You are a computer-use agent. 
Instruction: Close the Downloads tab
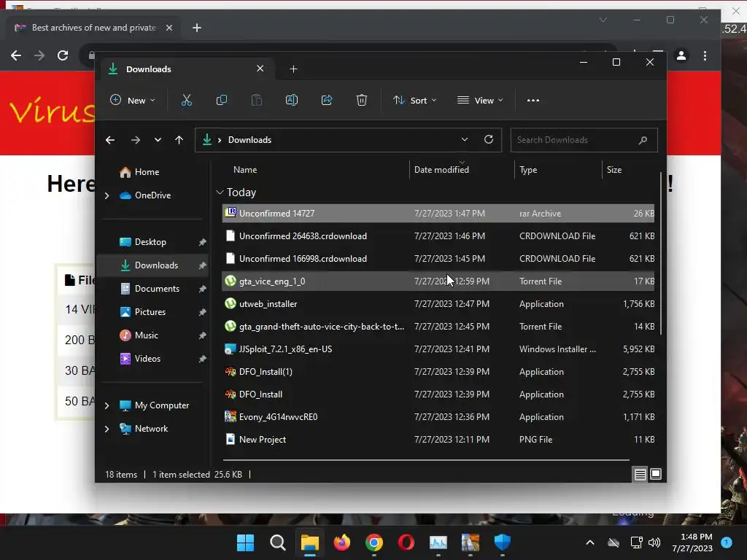[260, 69]
